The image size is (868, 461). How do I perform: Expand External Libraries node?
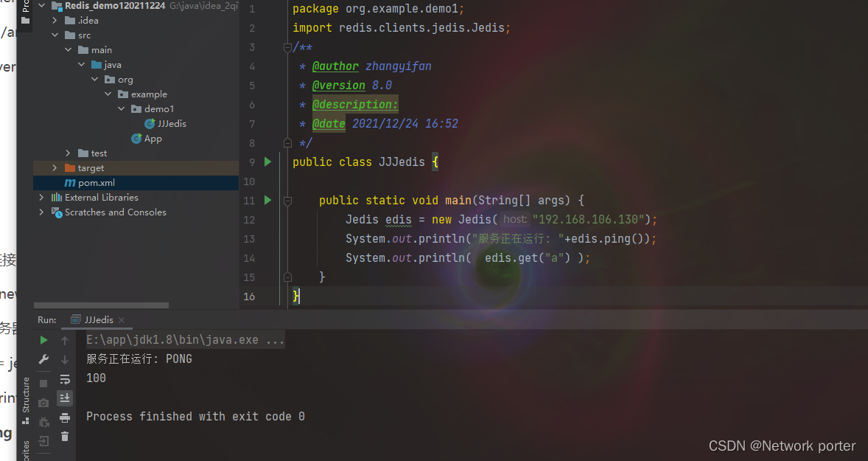tap(41, 197)
